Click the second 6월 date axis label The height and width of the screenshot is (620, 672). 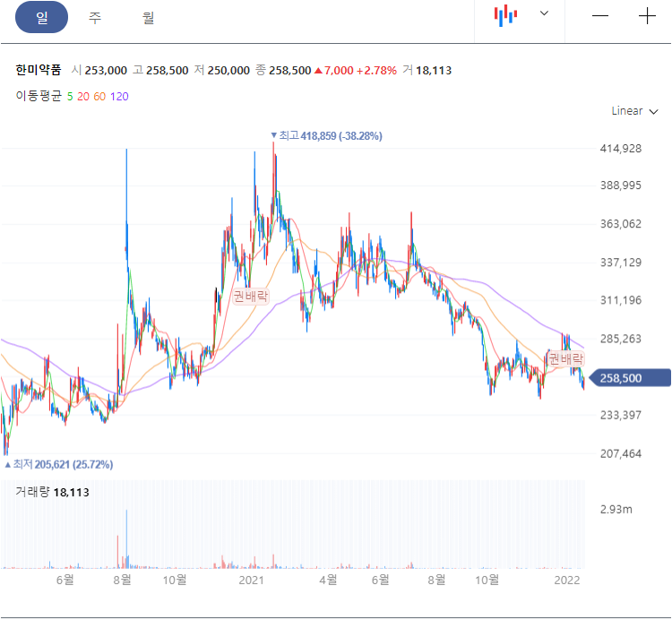[380, 581]
